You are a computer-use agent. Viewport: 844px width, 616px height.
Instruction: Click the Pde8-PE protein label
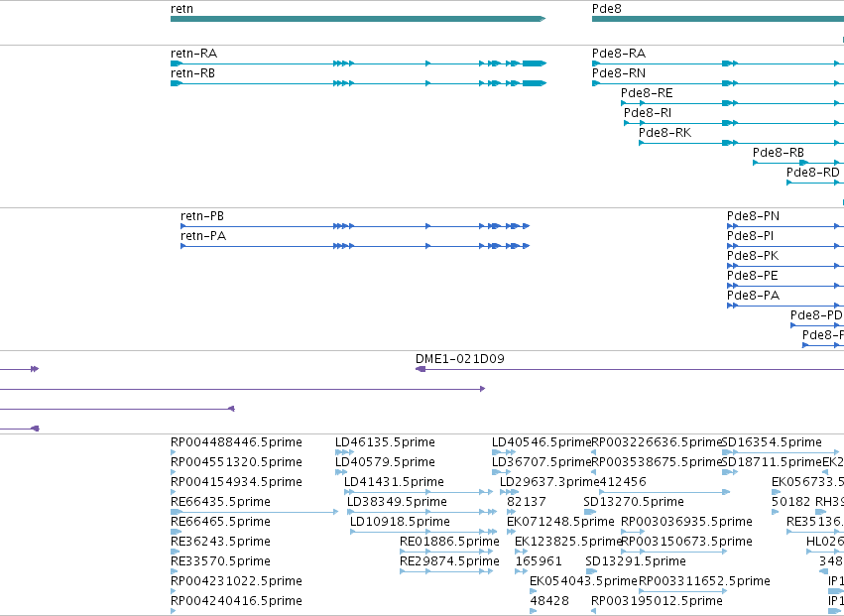[x=753, y=276]
